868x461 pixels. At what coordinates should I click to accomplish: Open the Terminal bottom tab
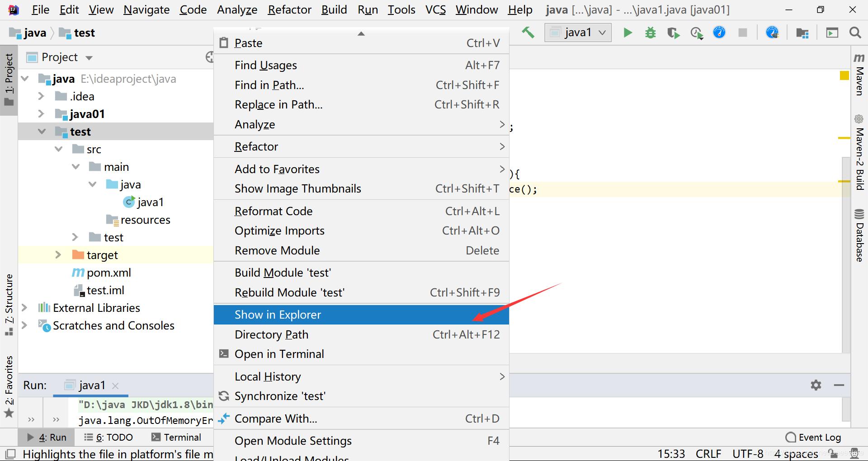pyautogui.click(x=176, y=437)
